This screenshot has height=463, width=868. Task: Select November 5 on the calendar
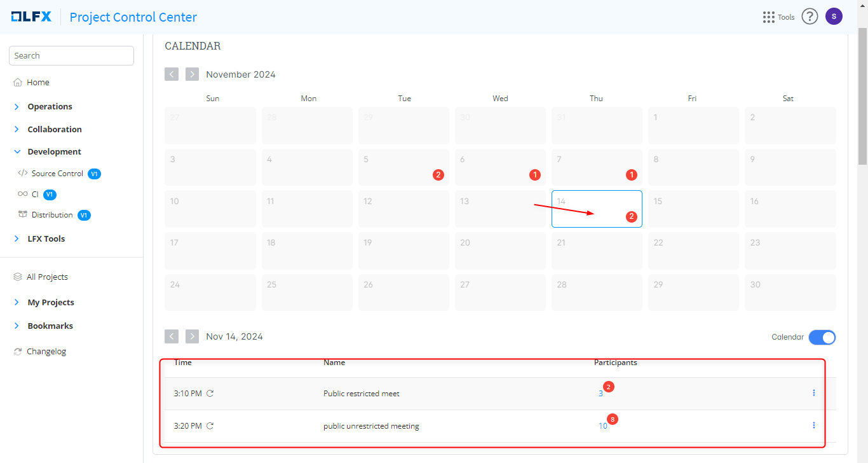click(403, 167)
